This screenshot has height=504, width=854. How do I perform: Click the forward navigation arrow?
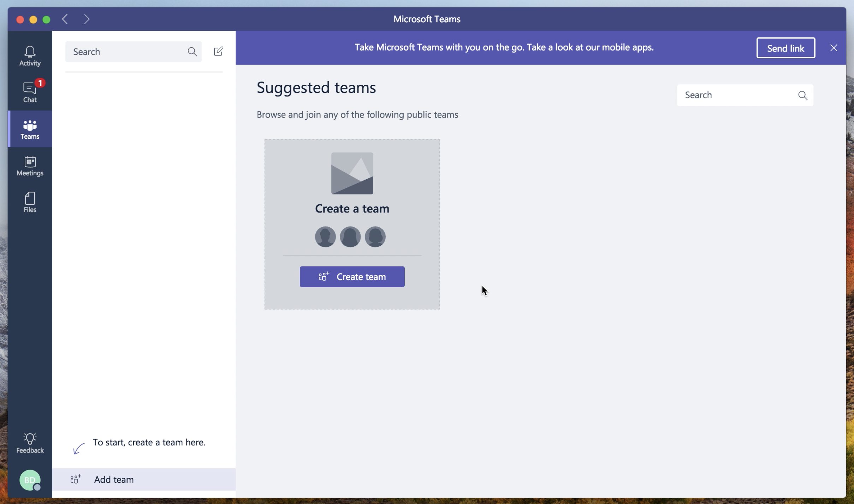(x=87, y=19)
